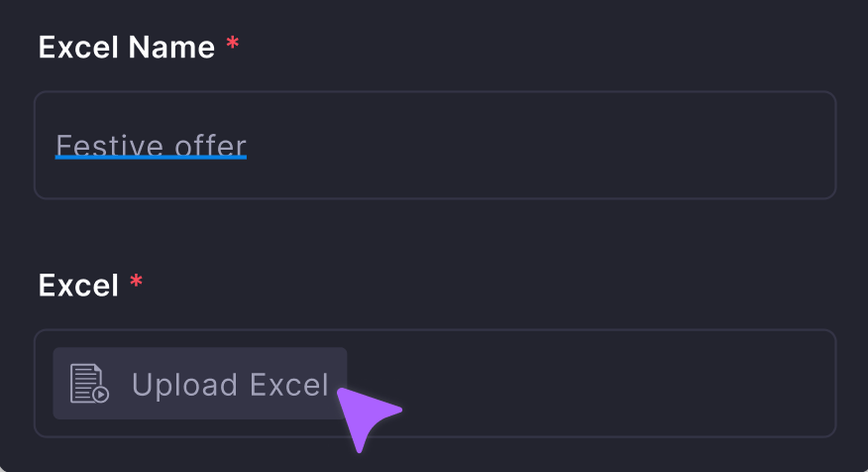Click the 'Excel' upload field label
Viewport: 868px width, 472px height.
coord(78,286)
